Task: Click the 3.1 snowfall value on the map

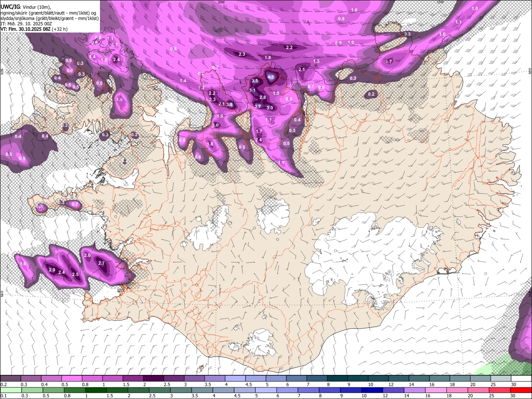Action: (x=252, y=90)
